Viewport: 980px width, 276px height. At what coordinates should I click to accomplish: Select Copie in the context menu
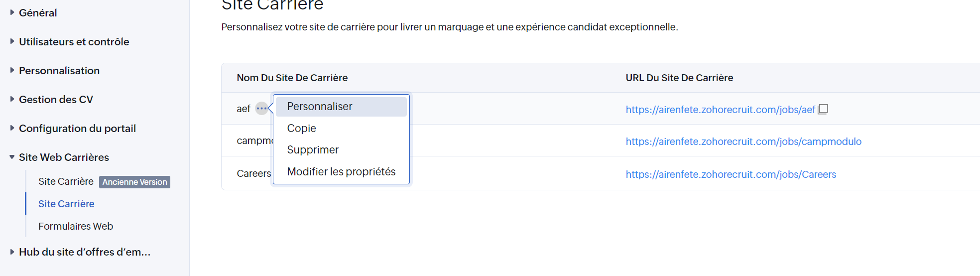[302, 129]
